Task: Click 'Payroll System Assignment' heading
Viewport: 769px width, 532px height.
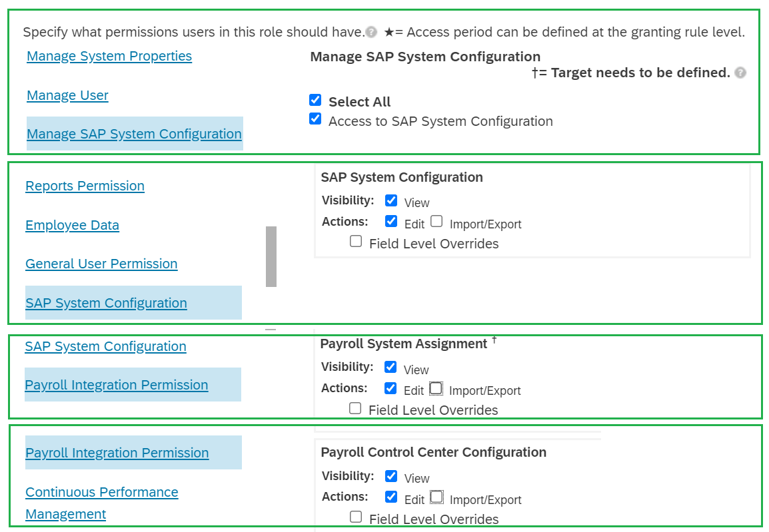Action: 404,344
